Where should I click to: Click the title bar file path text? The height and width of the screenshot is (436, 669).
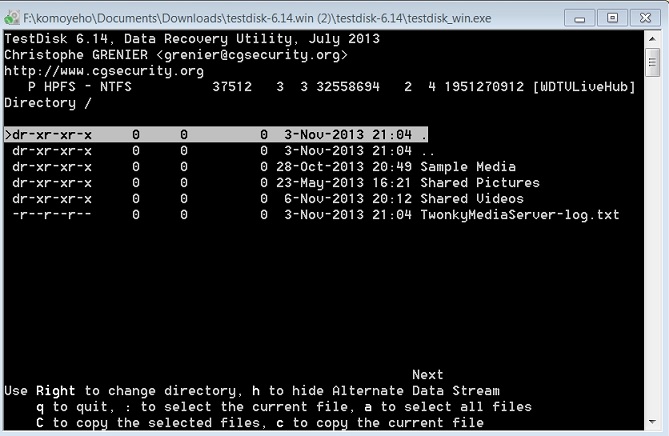(257, 18)
